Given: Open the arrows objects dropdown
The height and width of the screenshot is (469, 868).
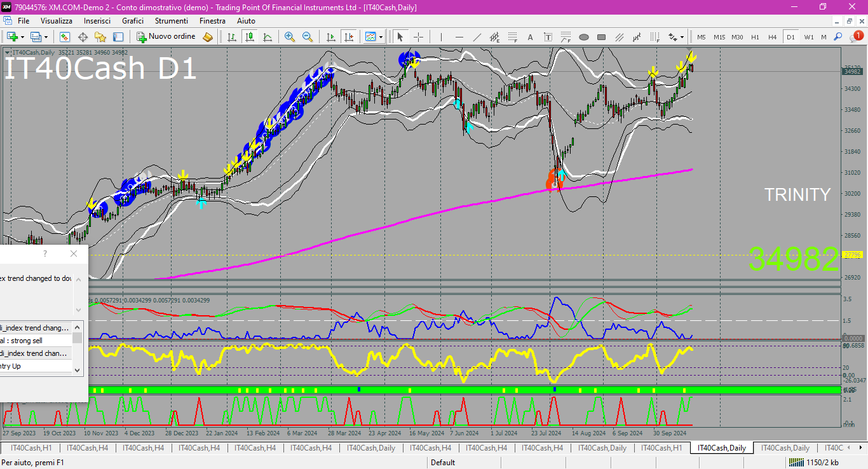Looking at the screenshot, I should click(675, 37).
